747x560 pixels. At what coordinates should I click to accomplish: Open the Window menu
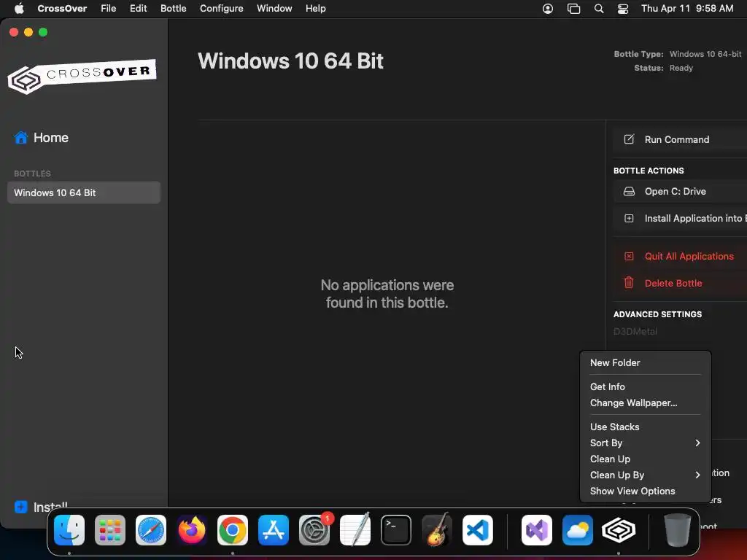coord(274,9)
